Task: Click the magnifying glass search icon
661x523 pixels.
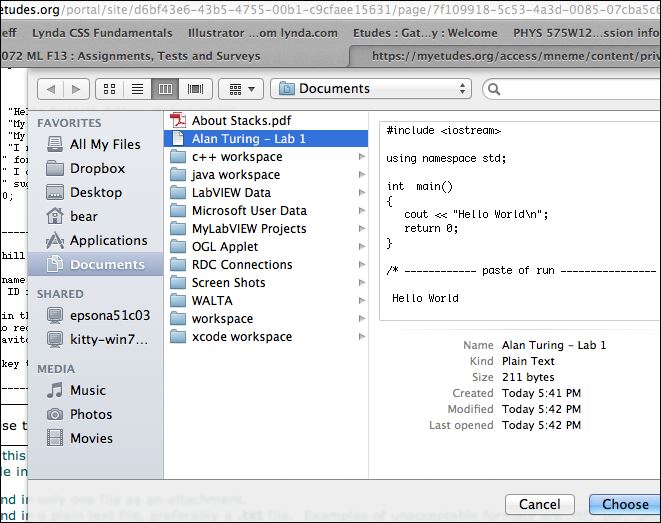Action: [494, 89]
